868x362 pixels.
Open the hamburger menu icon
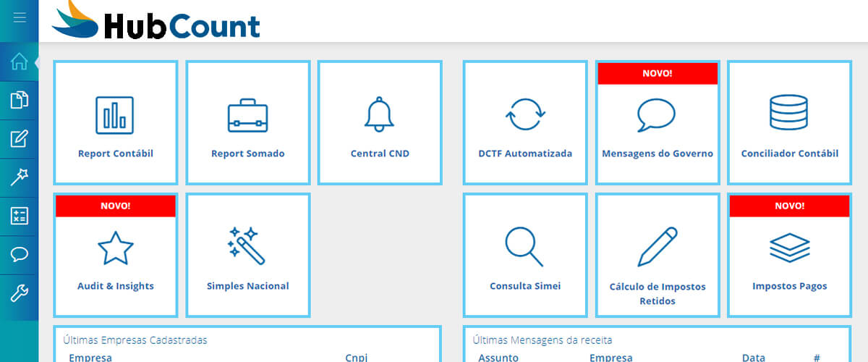point(20,17)
